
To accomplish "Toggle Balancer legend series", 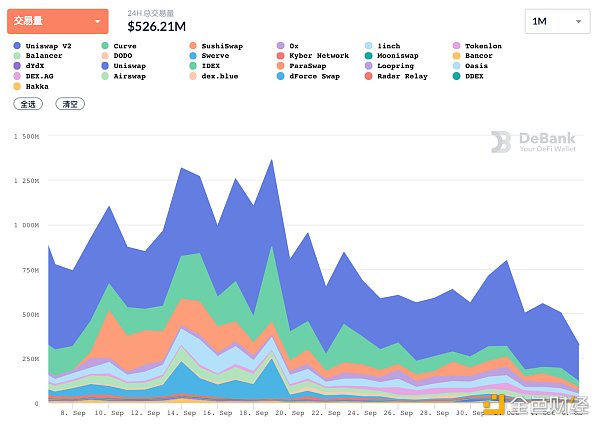I will tap(38, 55).
